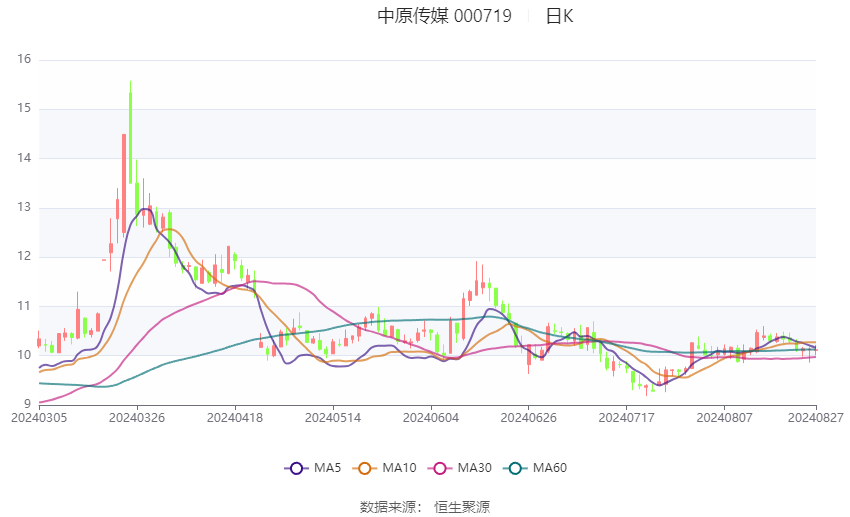This screenshot has width=850, height=517.
Task: Click the date label 20240305
Action: pos(39,418)
